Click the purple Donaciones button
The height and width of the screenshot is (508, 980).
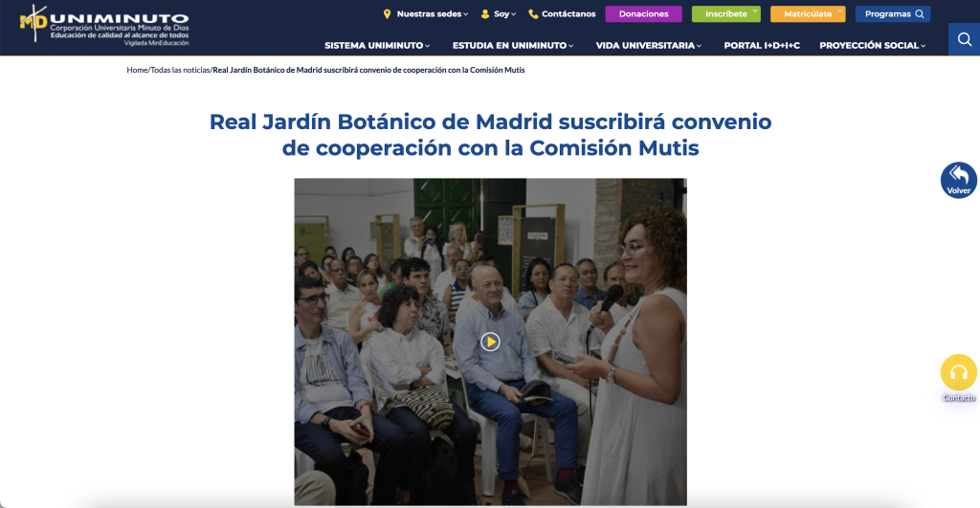[644, 13]
